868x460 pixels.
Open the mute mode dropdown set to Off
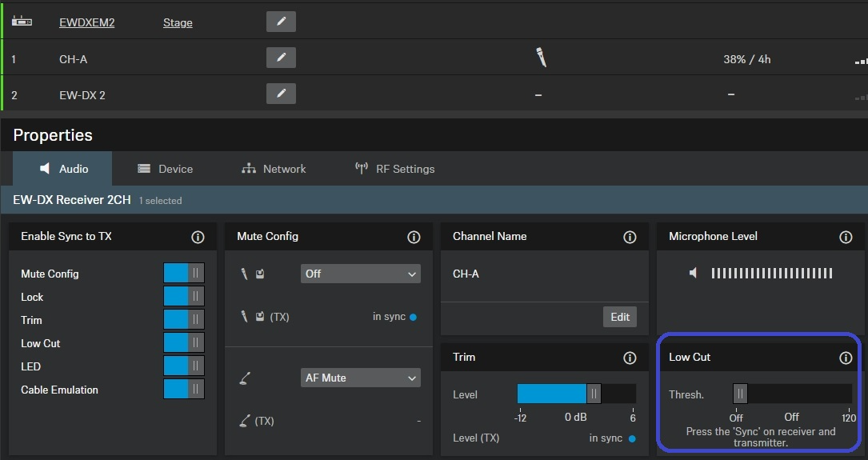tap(361, 274)
